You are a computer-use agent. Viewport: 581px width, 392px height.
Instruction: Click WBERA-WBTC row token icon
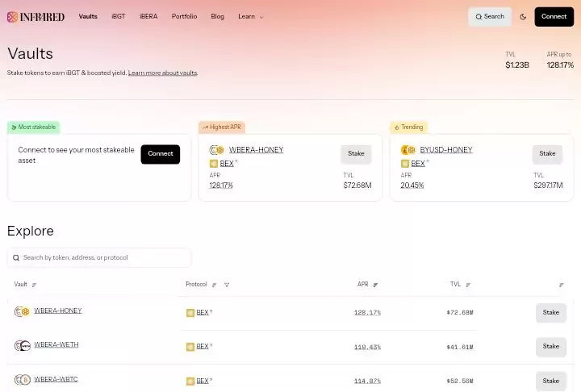(x=23, y=380)
